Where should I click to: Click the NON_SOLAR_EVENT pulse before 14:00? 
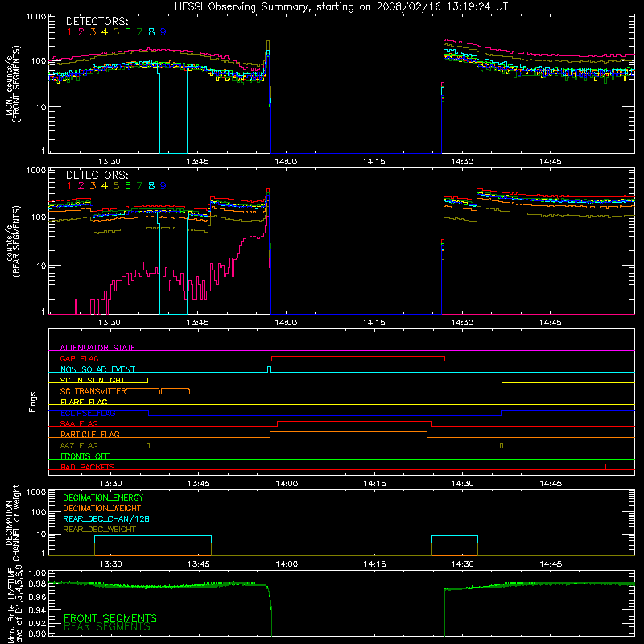(x=269, y=369)
